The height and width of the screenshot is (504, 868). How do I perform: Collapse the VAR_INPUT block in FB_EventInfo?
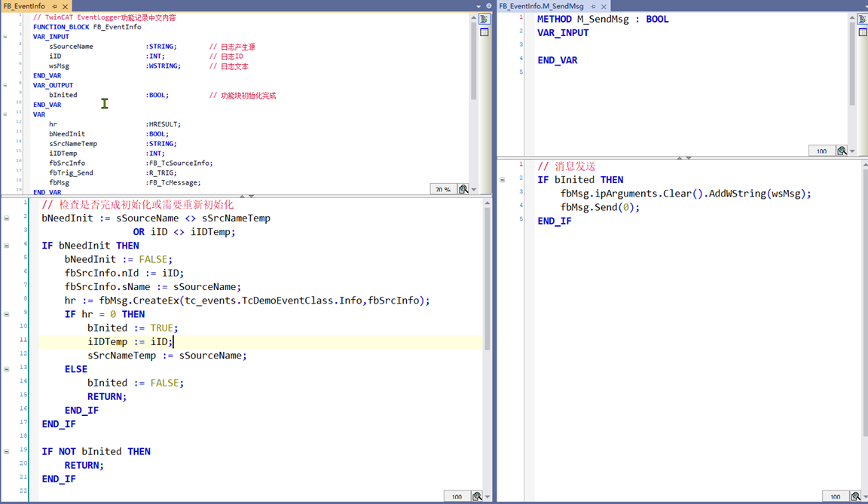pos(5,36)
